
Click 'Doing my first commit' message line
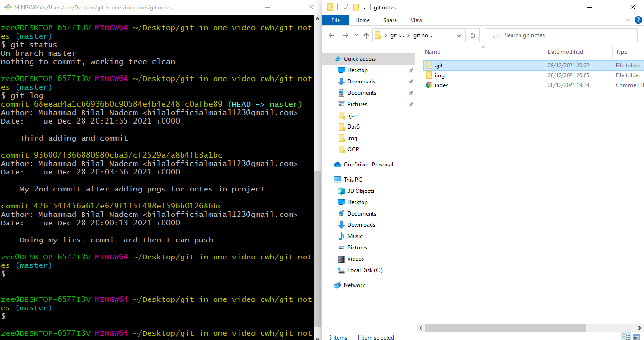[x=116, y=240]
